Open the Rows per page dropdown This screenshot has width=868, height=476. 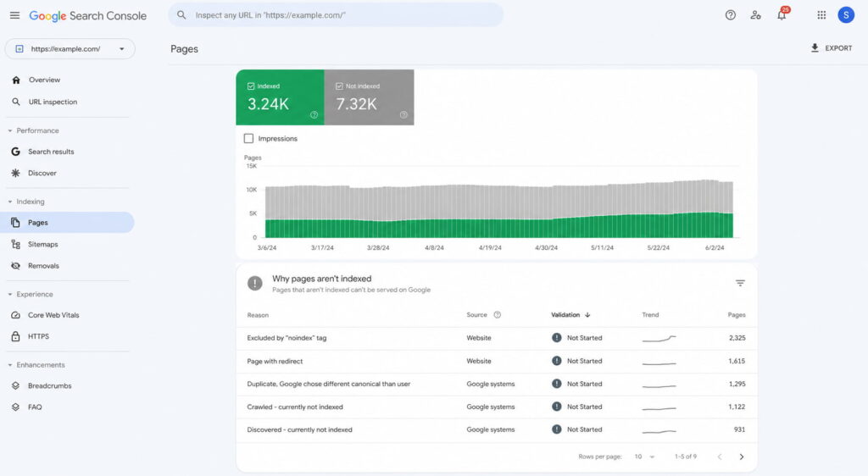tap(644, 457)
